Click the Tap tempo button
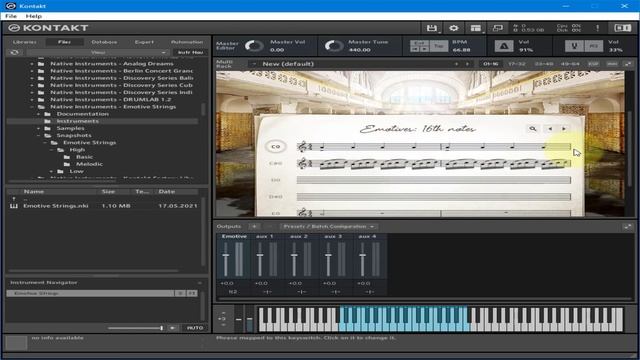The image size is (640, 360). [x=439, y=46]
